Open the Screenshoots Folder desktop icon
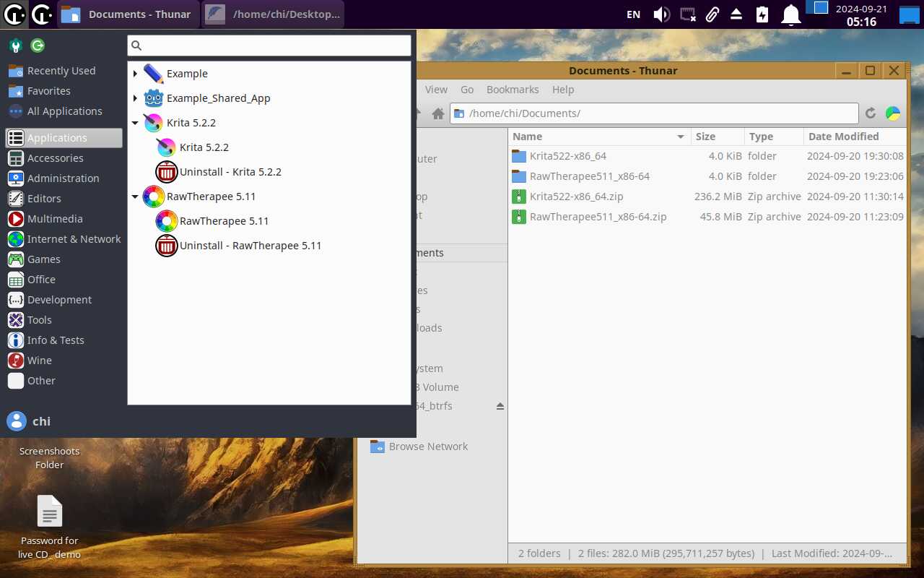This screenshot has width=924, height=578. click(50, 457)
